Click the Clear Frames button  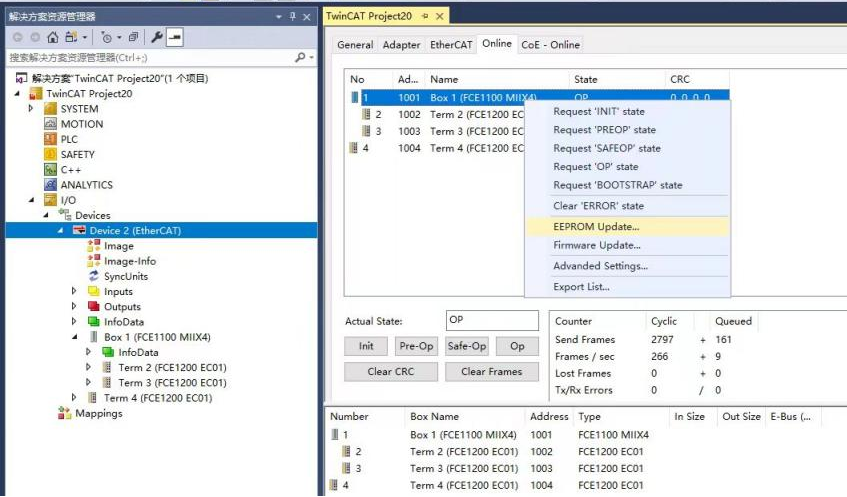492,372
